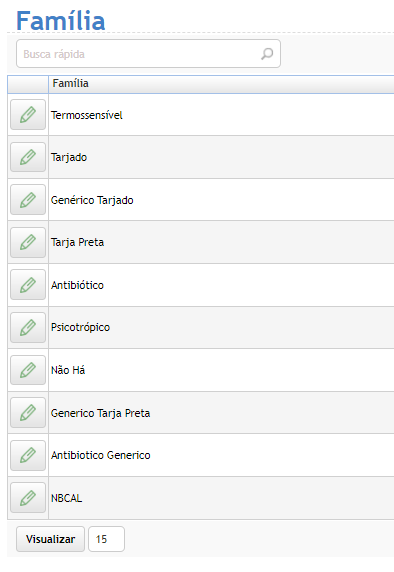Click the Psicotrópico row label

pos(80,328)
